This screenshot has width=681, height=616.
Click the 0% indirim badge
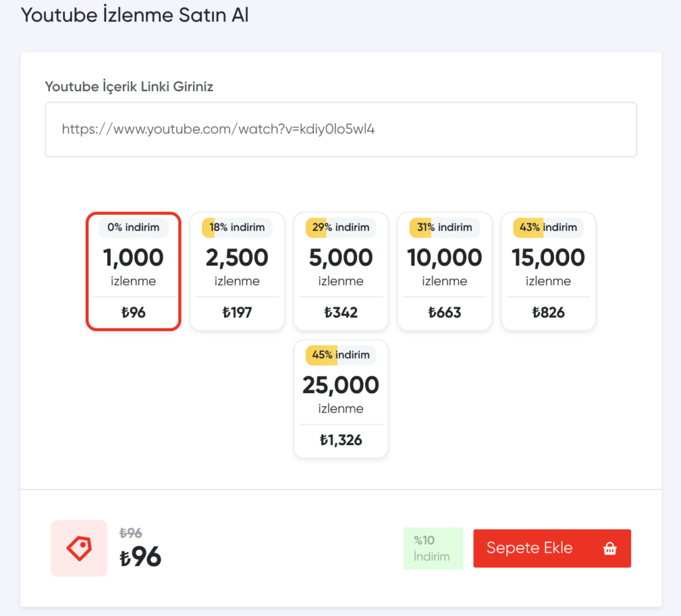tap(133, 228)
